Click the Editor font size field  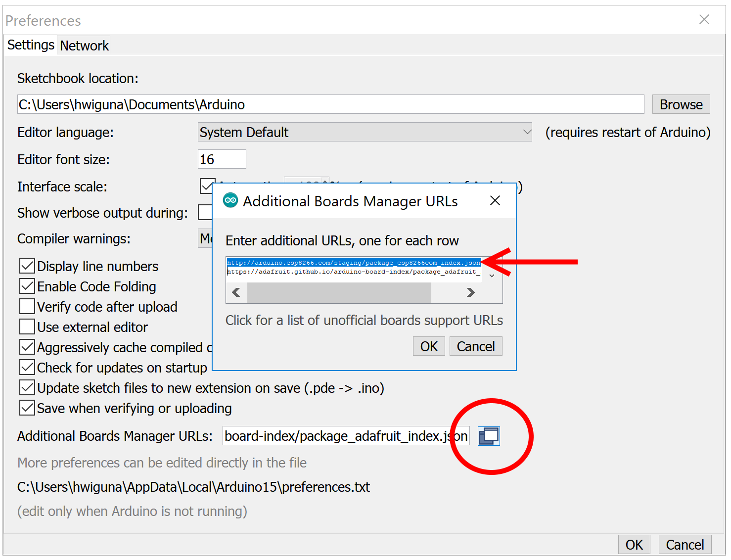[222, 159]
